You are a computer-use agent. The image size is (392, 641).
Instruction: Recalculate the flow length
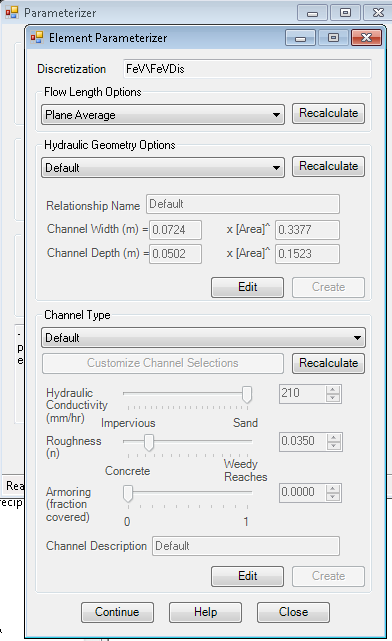pyautogui.click(x=328, y=113)
